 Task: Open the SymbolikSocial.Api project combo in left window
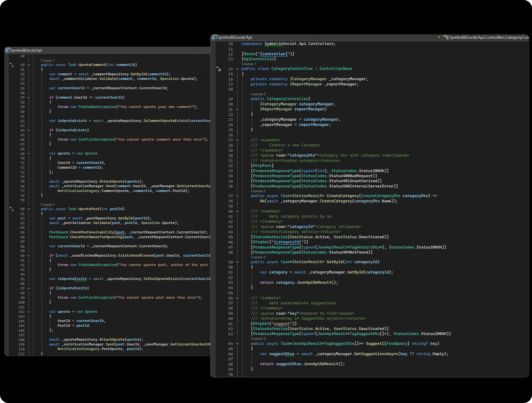(x=107, y=50)
